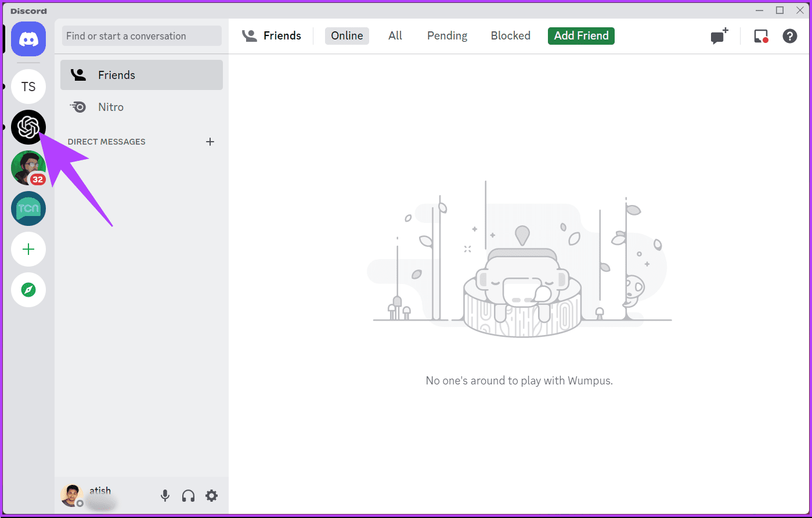812x518 pixels.
Task: Open Nitro in the sidebar
Action: click(142, 107)
